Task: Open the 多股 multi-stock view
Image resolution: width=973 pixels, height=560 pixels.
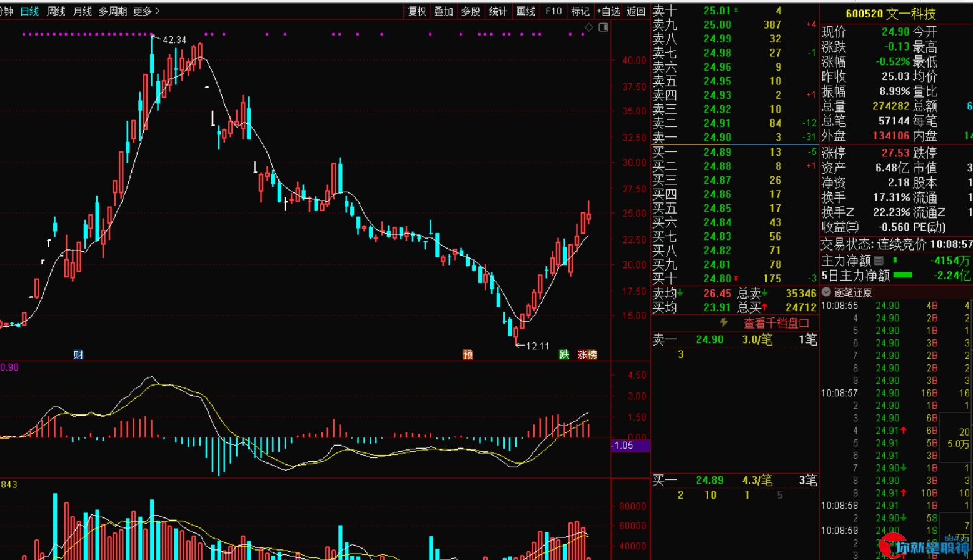Action: click(471, 11)
